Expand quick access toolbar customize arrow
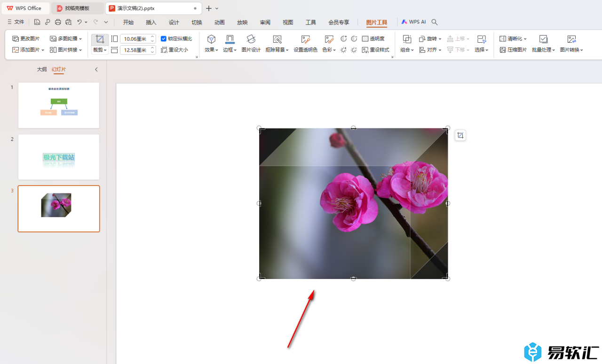Image resolution: width=602 pixels, height=364 pixels. [106, 22]
